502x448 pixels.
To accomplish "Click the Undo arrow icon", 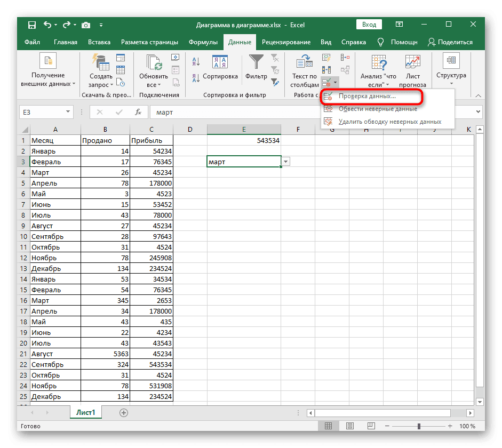I will [x=48, y=25].
